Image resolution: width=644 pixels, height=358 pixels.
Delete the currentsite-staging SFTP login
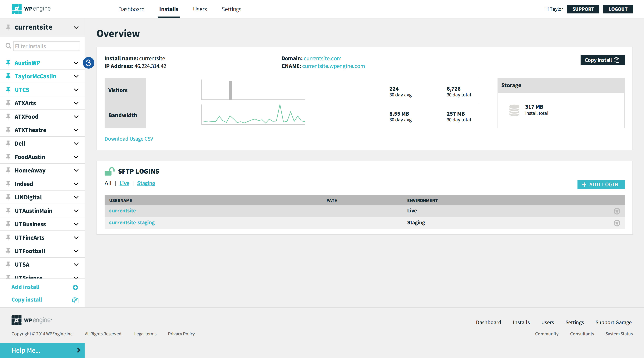coord(617,223)
